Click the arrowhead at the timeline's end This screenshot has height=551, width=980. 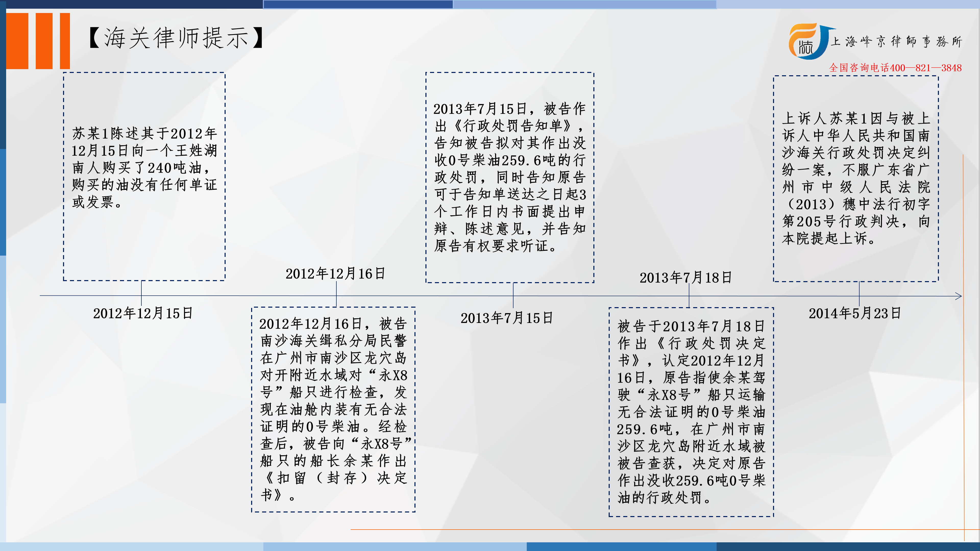(958, 296)
